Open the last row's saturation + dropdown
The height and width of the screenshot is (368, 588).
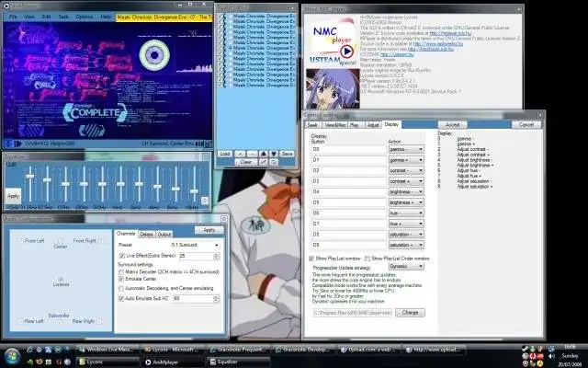point(406,245)
